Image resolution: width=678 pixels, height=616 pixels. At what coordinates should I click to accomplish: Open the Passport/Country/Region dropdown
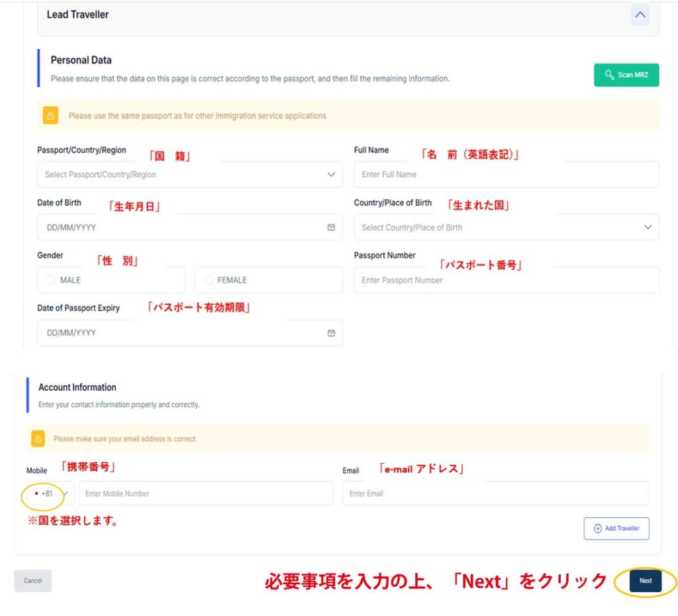(x=190, y=175)
